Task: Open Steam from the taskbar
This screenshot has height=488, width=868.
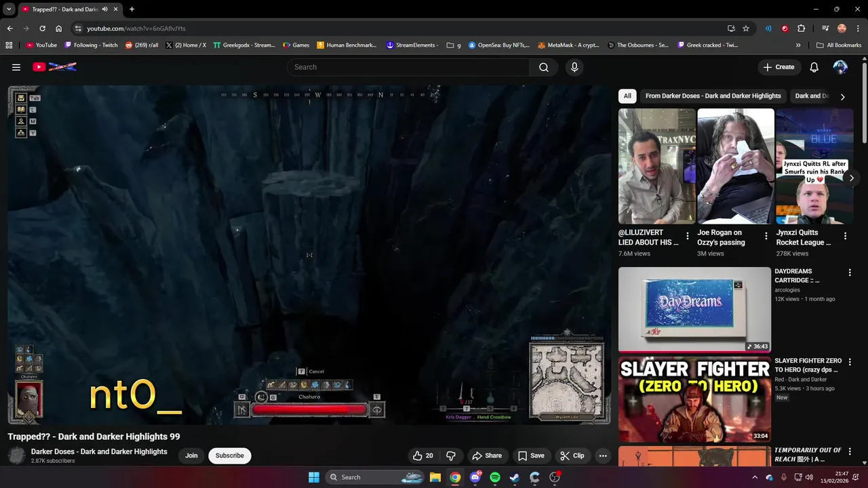Action: (x=515, y=477)
